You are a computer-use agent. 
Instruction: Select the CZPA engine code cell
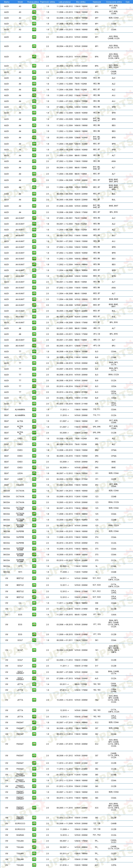coord(113,865)
